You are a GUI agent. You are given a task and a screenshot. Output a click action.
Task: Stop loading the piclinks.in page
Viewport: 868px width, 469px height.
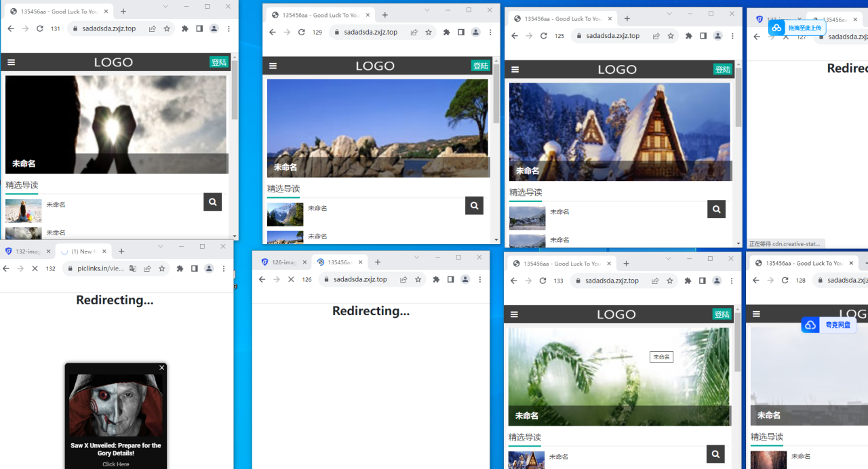tap(35, 268)
